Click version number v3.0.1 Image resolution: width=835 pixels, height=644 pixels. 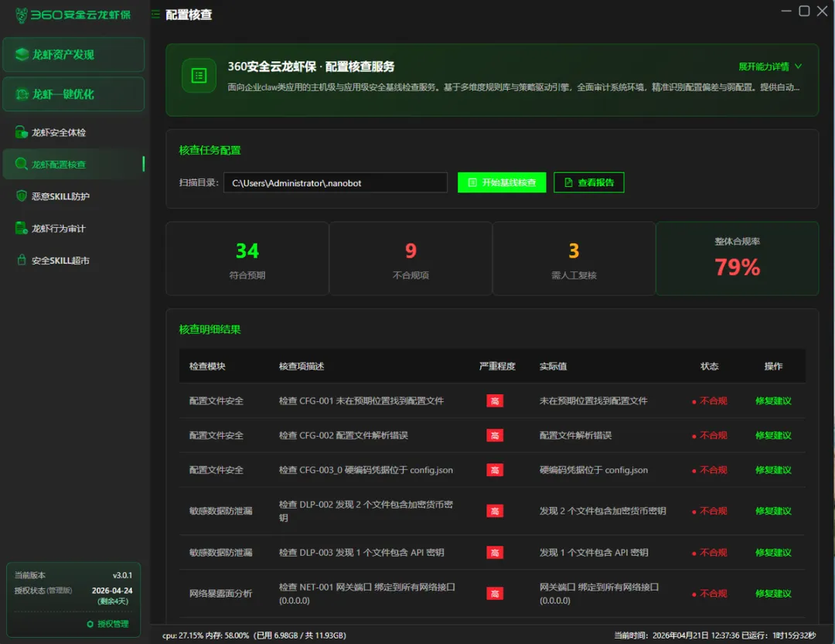(x=122, y=576)
